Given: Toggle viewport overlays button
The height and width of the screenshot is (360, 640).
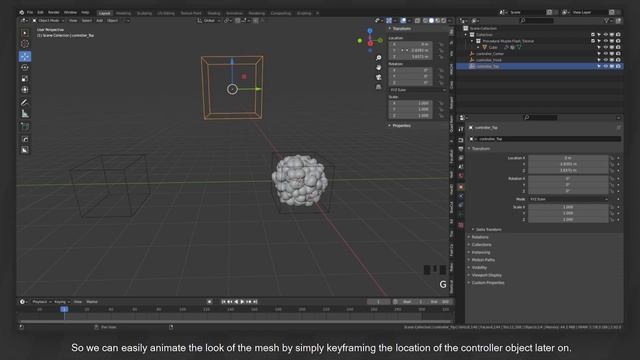Looking at the screenshot, I should pos(403,20).
